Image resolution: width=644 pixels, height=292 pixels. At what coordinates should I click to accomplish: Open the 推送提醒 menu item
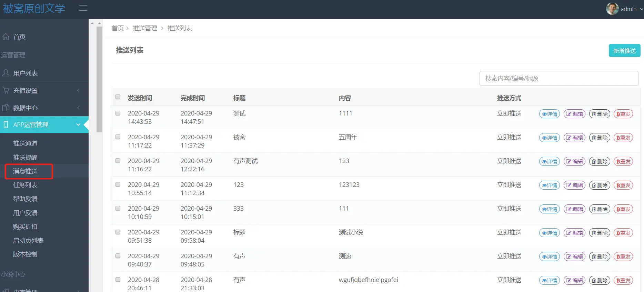(x=25, y=158)
